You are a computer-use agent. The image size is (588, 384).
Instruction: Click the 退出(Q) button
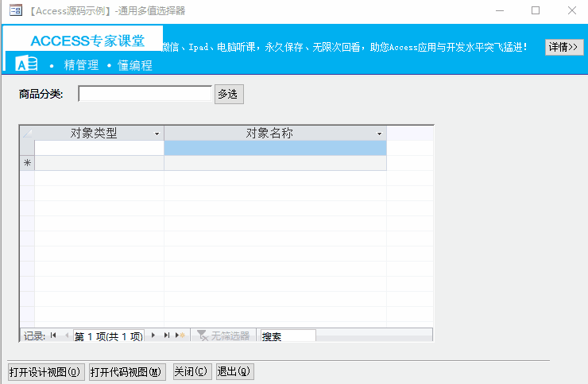(x=235, y=371)
